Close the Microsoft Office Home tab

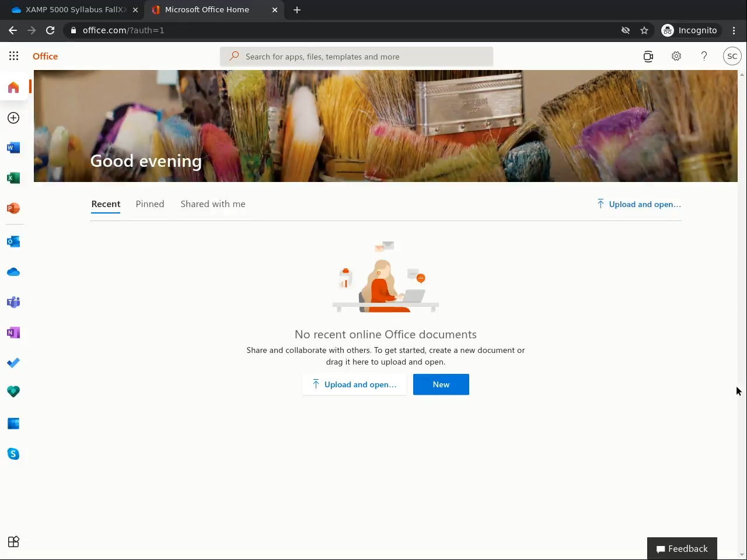[x=275, y=10]
